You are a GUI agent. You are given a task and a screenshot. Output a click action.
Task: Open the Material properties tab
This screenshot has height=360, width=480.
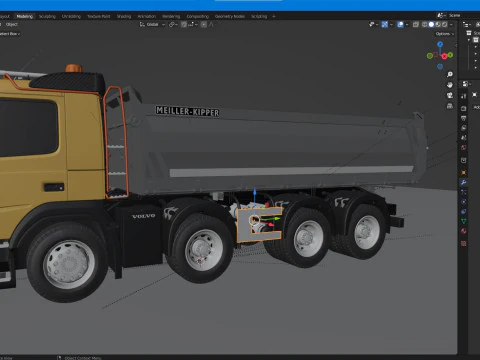click(464, 231)
